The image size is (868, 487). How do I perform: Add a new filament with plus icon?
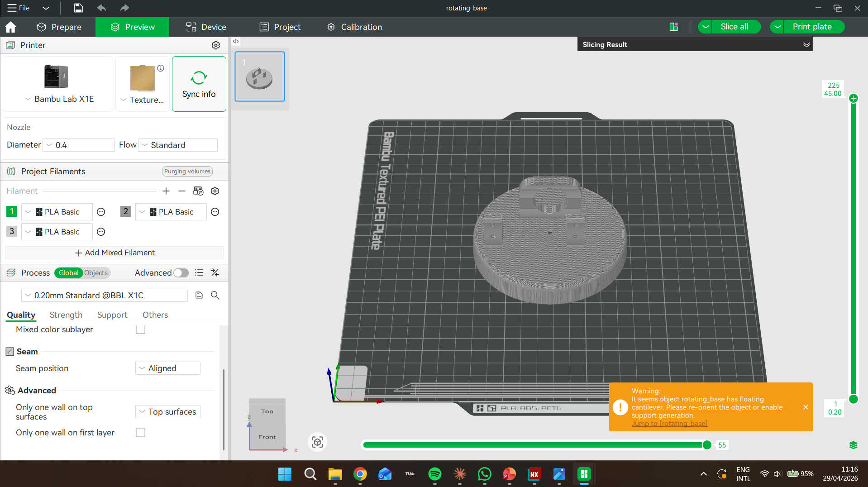(166, 191)
